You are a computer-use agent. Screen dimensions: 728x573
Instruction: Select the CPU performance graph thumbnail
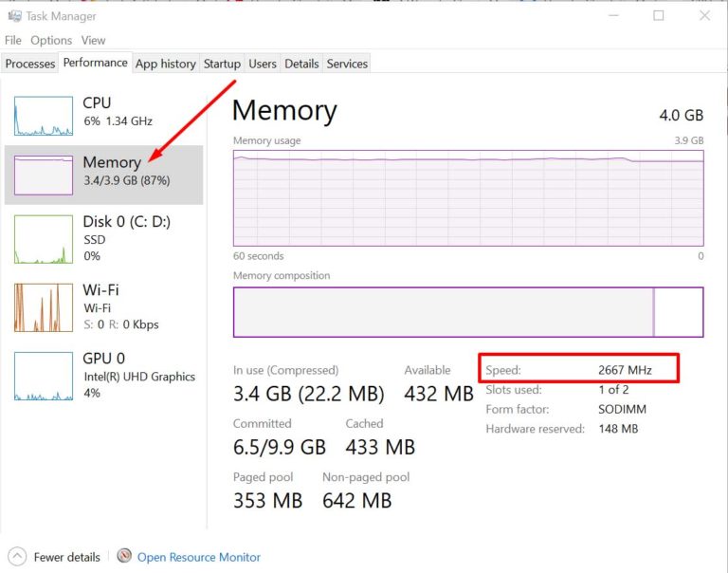coord(44,116)
